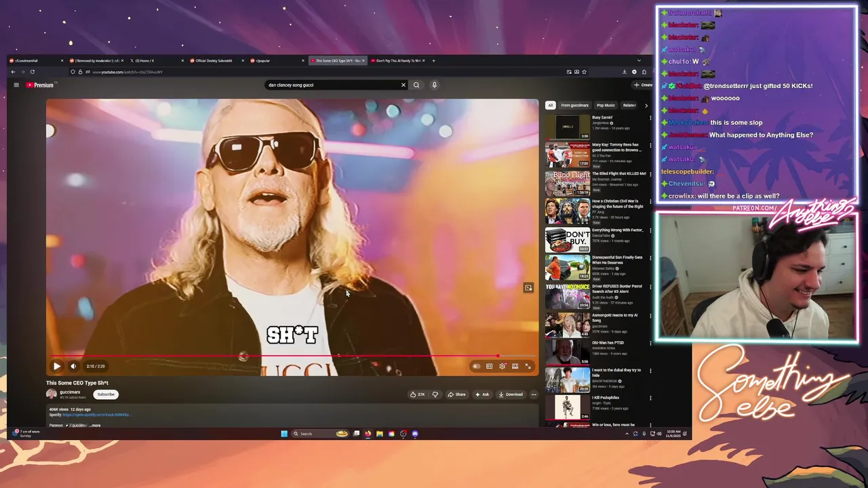
Task: Switch to Home / X browser tab
Action: [156, 60]
